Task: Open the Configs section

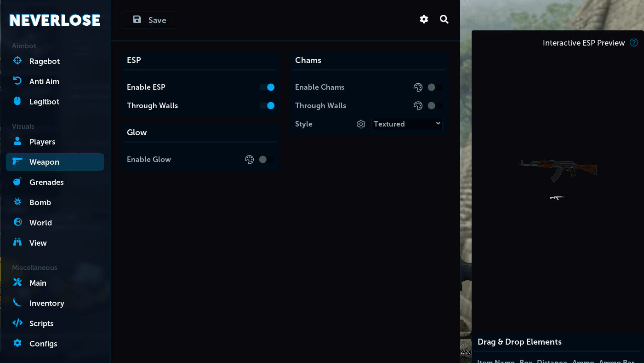Action: pyautogui.click(x=55, y=344)
